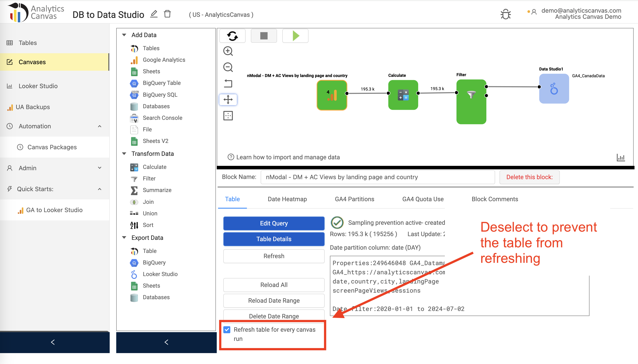Add a Summarize transform block
This screenshot has width=638, height=364.
(157, 190)
